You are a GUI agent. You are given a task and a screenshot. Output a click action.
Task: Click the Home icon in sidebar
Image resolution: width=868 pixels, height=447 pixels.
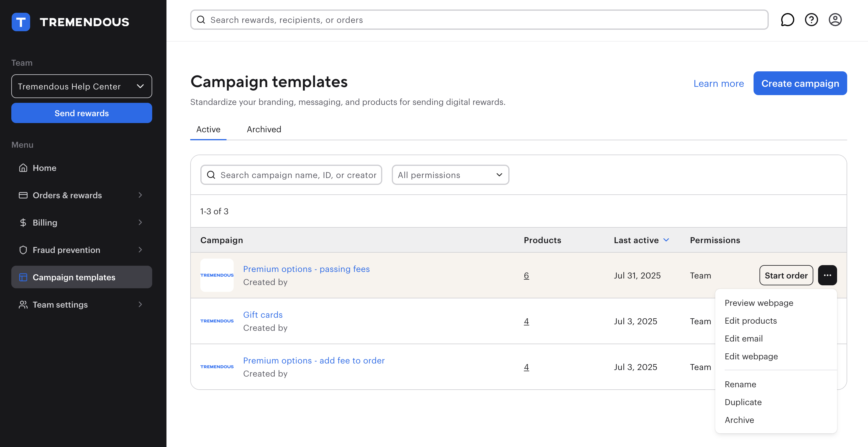[23, 168]
